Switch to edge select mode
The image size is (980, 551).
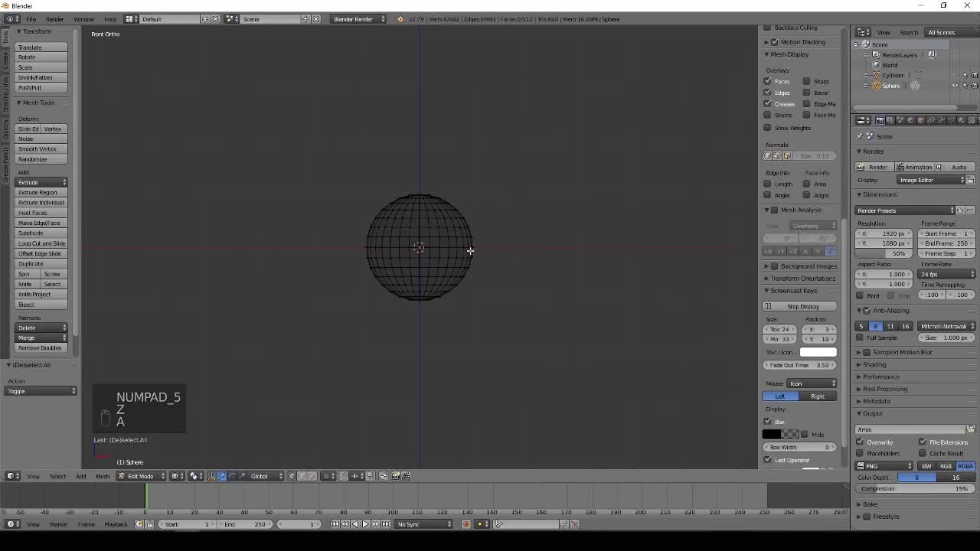click(302, 476)
